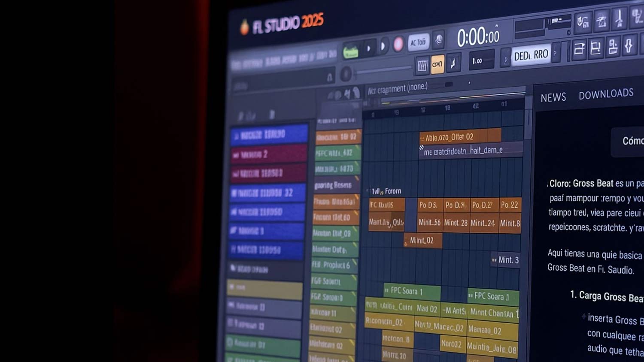Click the 0:00:00 time display
This screenshot has width=644, height=362.
coord(478,38)
